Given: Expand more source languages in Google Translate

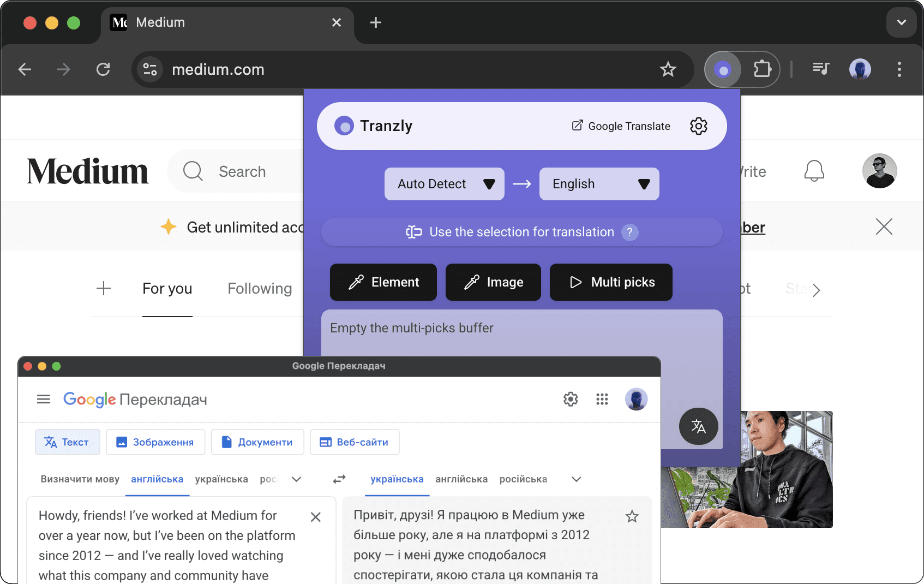Looking at the screenshot, I should pyautogui.click(x=296, y=479).
